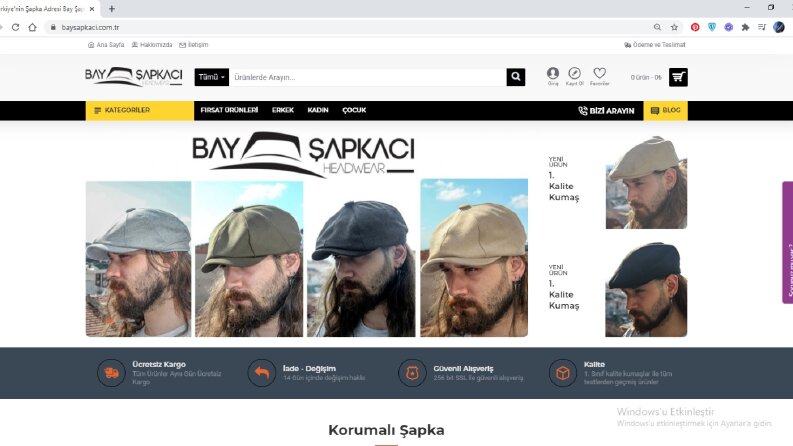Click the Korumalı Şapka heading
This screenshot has height=446, width=793.
point(386,430)
